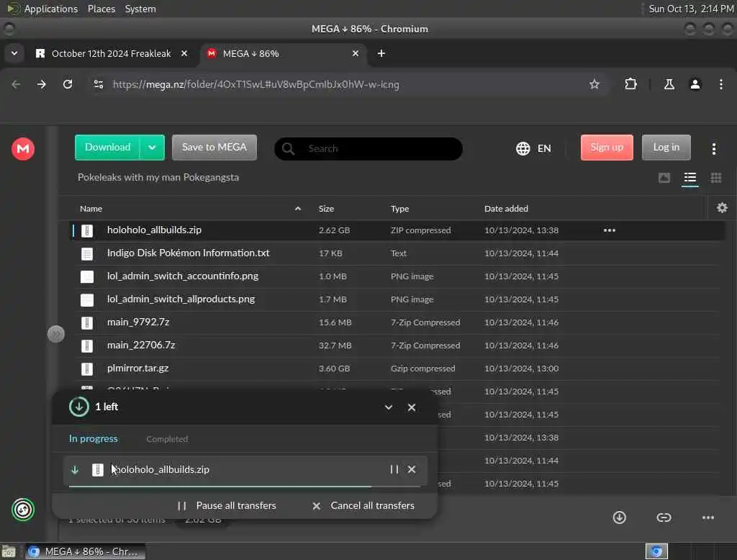Click Pause all transfers

coord(227,505)
